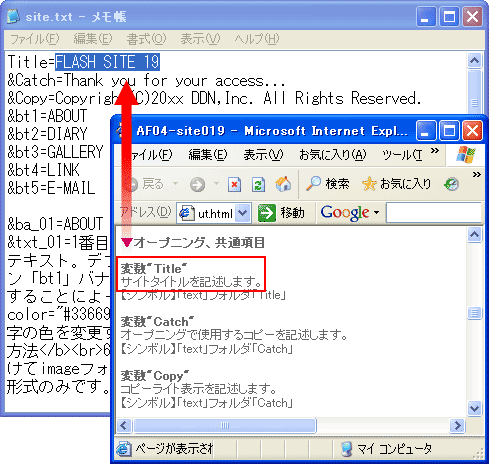Expand hidden menu items chevron
This screenshot has width=489, height=464.
(x=435, y=151)
